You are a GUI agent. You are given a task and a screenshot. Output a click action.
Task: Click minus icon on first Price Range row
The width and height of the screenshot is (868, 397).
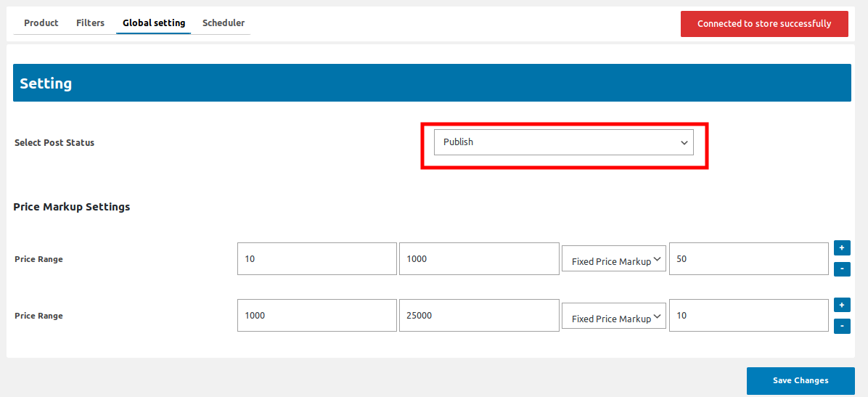click(842, 269)
